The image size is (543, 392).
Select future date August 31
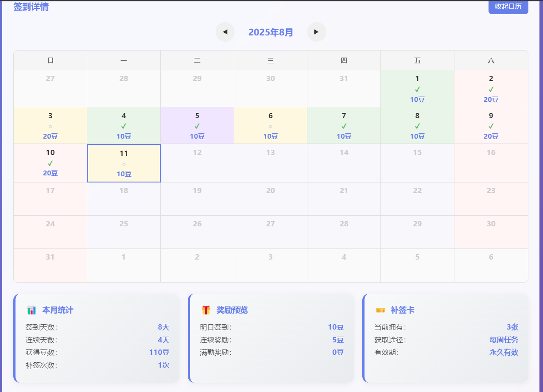click(50, 265)
